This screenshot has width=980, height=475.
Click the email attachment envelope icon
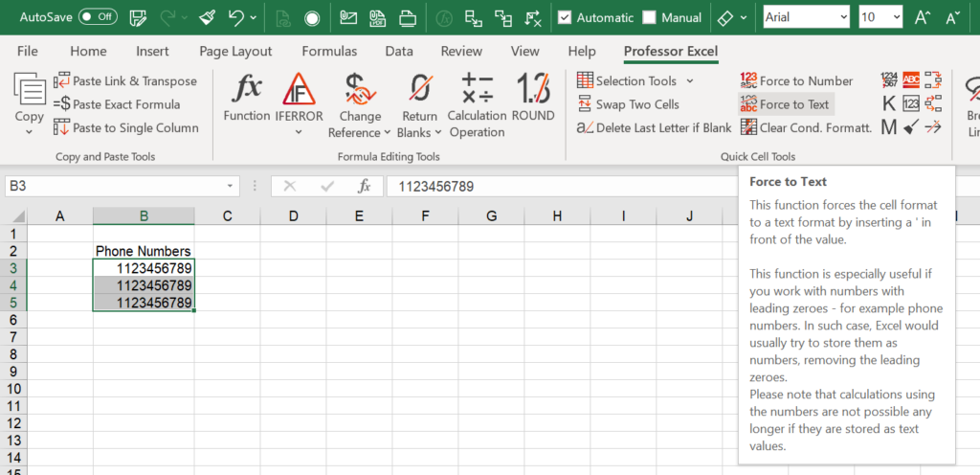tap(348, 18)
